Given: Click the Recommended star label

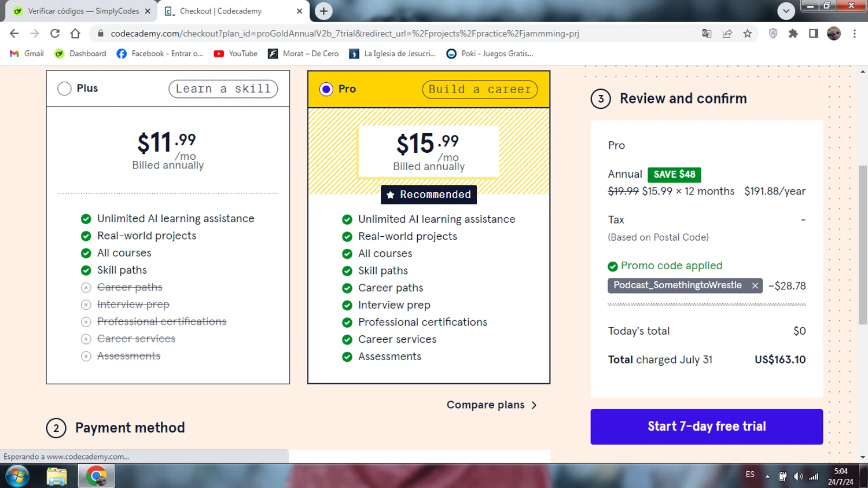Looking at the screenshot, I should (x=429, y=195).
